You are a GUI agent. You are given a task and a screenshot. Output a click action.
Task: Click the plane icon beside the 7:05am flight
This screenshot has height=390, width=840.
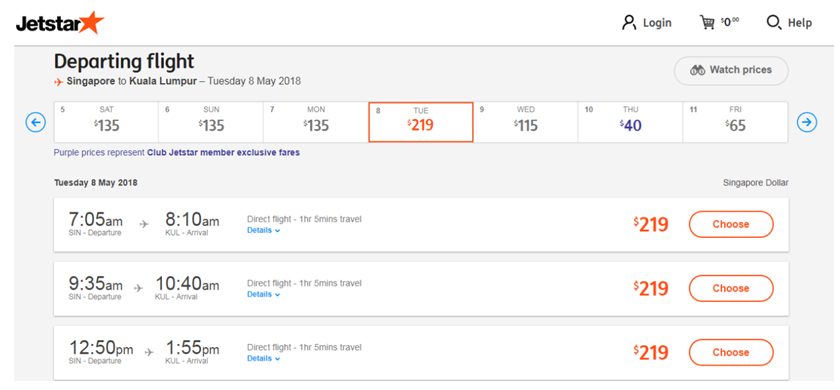click(x=144, y=224)
